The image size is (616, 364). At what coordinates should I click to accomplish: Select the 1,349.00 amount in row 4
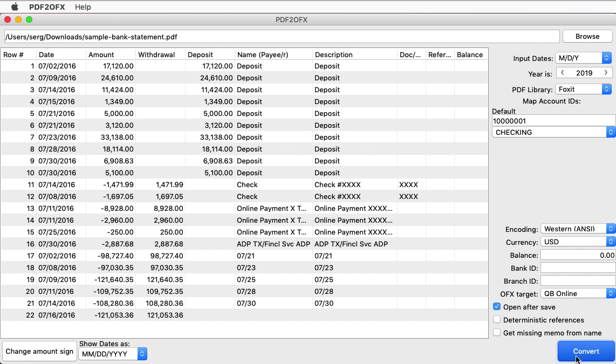coord(111,101)
